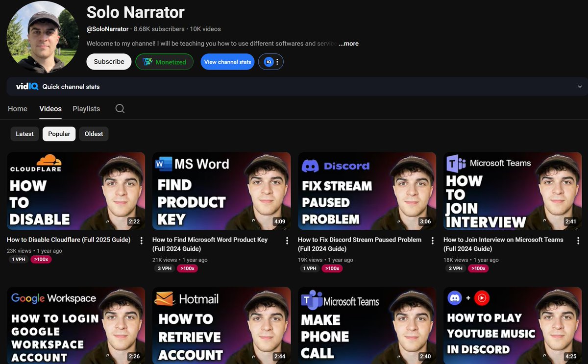Screen dimensions: 588x364
Task: Open the Teams Make Phone Call thumbnail
Action: 367,325
